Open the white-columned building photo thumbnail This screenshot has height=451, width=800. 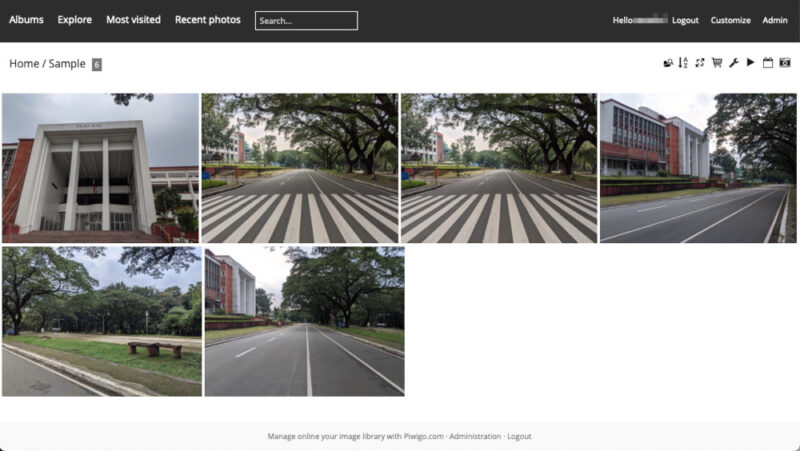point(100,168)
